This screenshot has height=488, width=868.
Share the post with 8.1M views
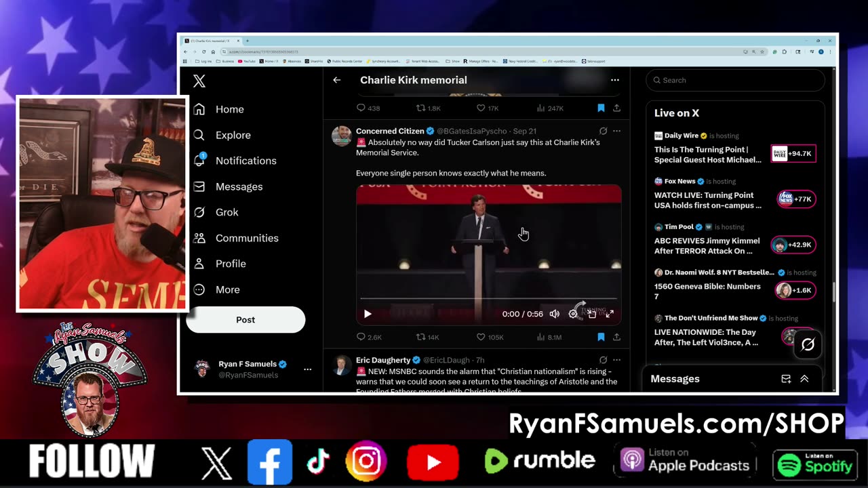[x=616, y=337]
